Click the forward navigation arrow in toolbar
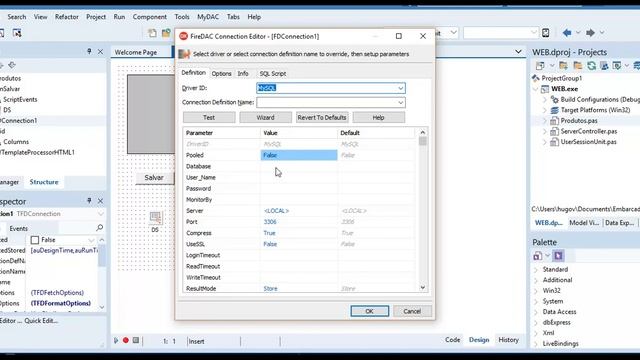 coord(590,33)
